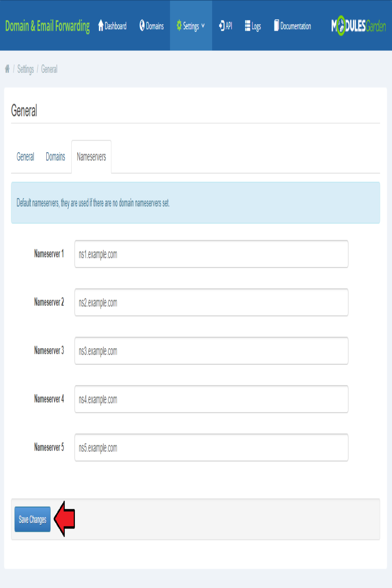Click the Settings gear icon

point(179,25)
